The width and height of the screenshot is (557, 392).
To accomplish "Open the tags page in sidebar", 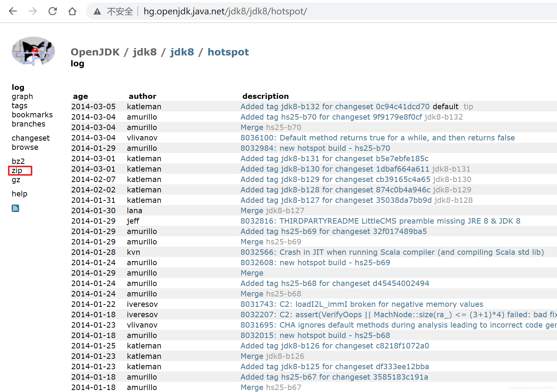I will 20,105.
